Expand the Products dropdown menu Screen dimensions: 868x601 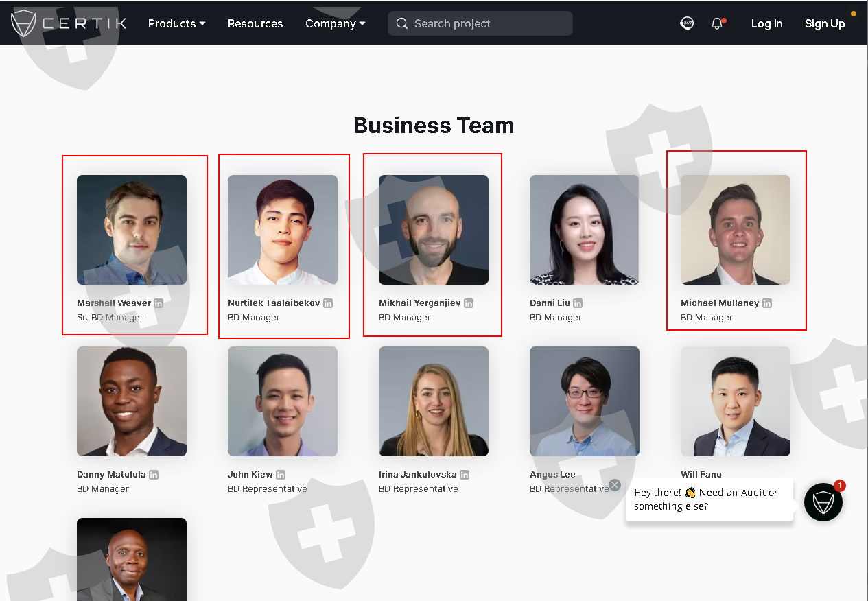(176, 23)
